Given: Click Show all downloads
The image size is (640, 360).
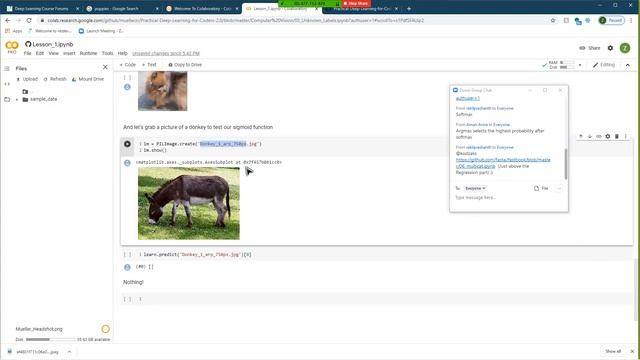Looking at the screenshot, I should (x=613, y=351).
